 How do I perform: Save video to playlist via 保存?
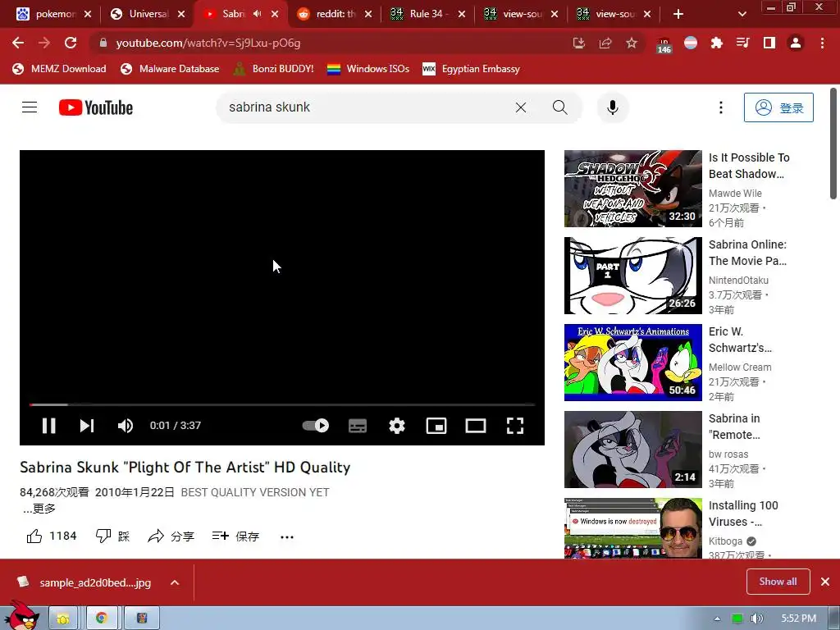tap(235, 536)
